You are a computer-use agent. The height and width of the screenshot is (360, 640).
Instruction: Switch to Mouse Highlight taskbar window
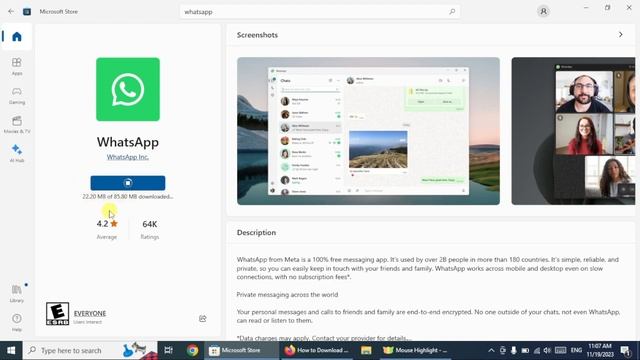pos(416,350)
